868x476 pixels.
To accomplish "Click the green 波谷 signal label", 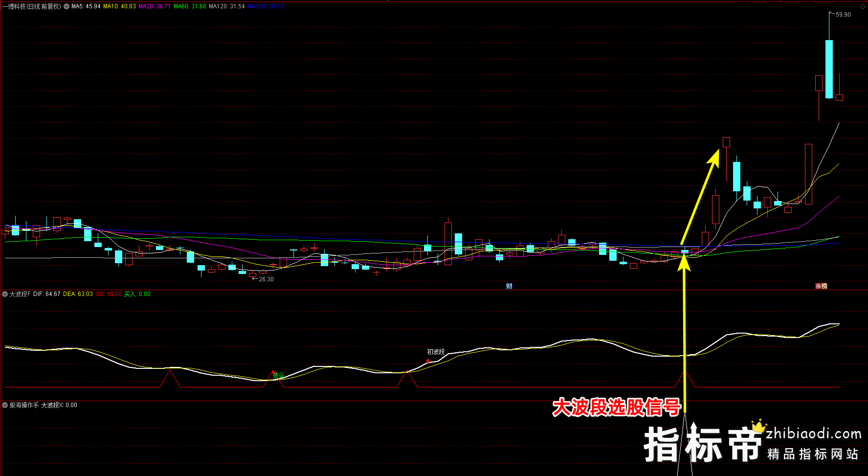I will tap(279, 375).
